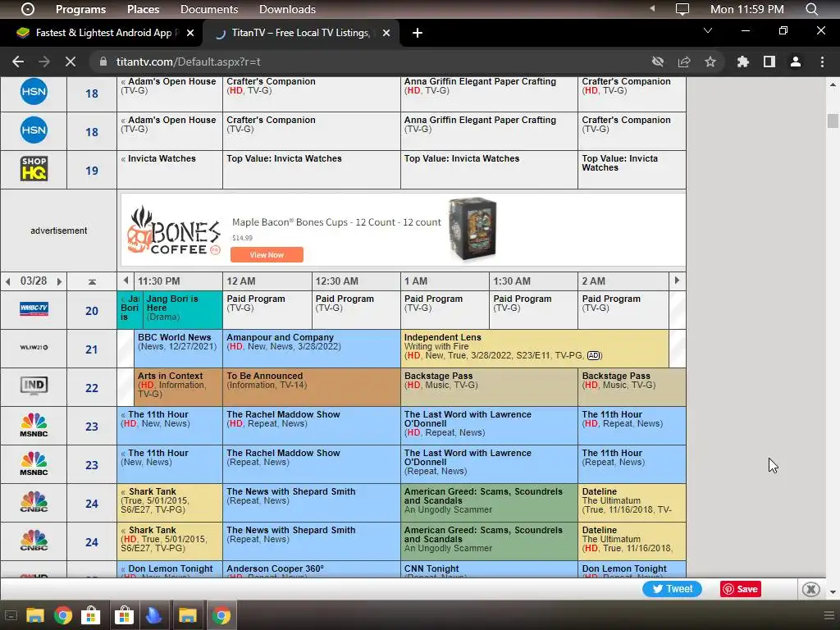This screenshot has height=630, width=840.
Task: Open the taskbar file manager icon
Action: (x=34, y=615)
